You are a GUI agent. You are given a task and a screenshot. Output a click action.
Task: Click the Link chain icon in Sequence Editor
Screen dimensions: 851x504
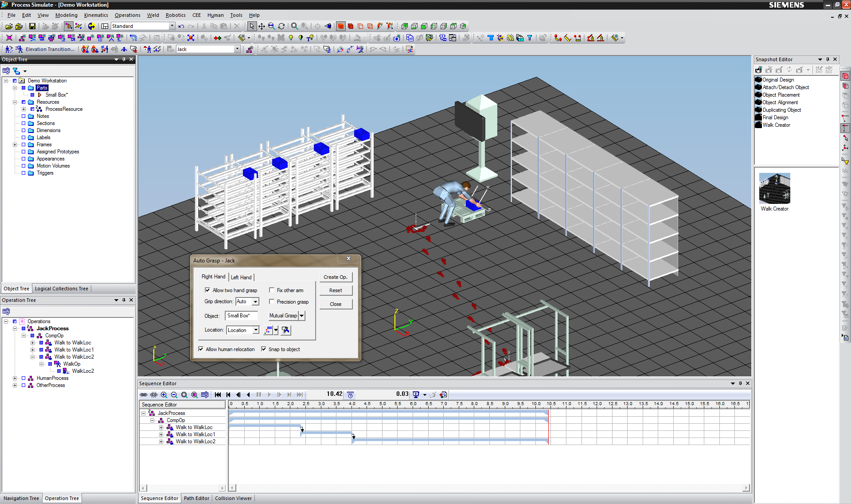point(144,395)
